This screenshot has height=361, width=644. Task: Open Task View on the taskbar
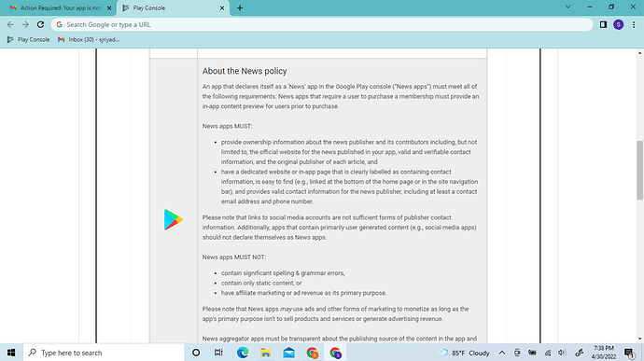tap(218, 353)
